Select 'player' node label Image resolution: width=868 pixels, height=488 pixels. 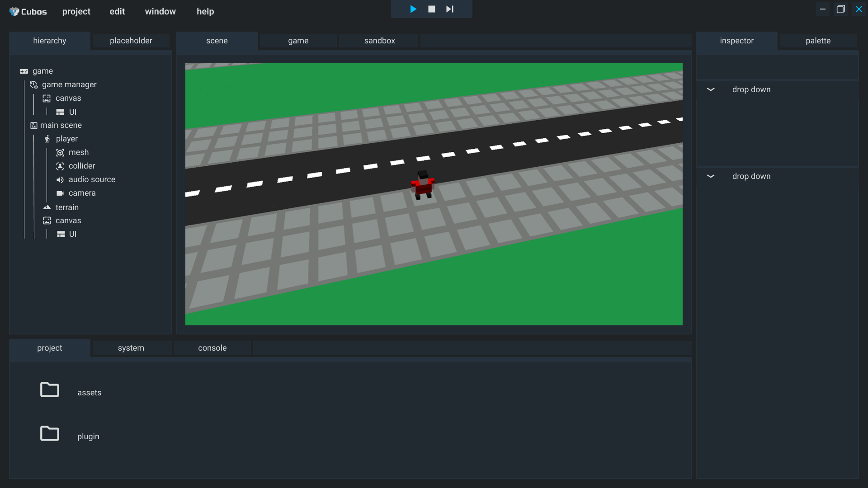click(67, 139)
